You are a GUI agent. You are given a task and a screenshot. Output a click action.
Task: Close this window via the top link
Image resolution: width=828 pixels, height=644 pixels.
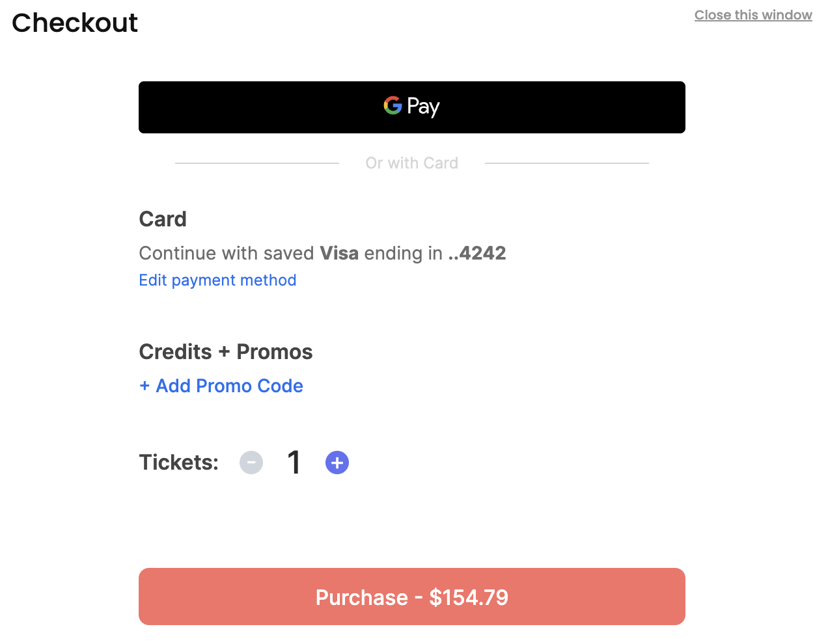point(752,15)
